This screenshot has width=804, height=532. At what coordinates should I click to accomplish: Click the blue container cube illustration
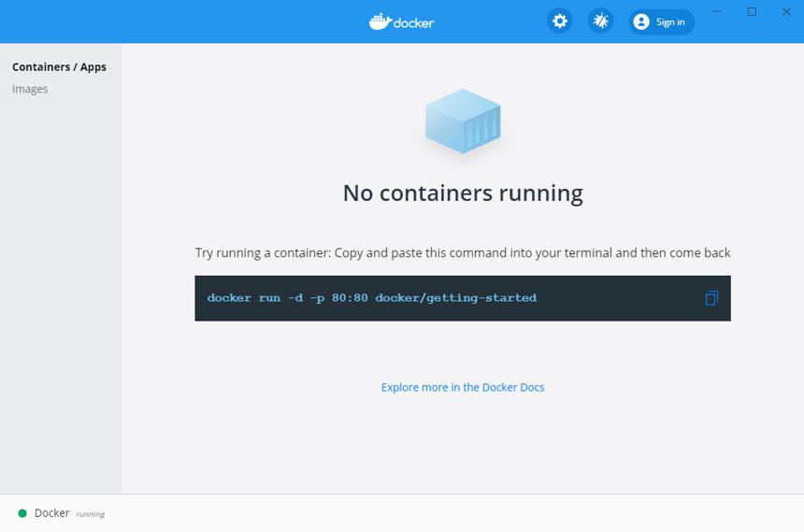coord(463,121)
